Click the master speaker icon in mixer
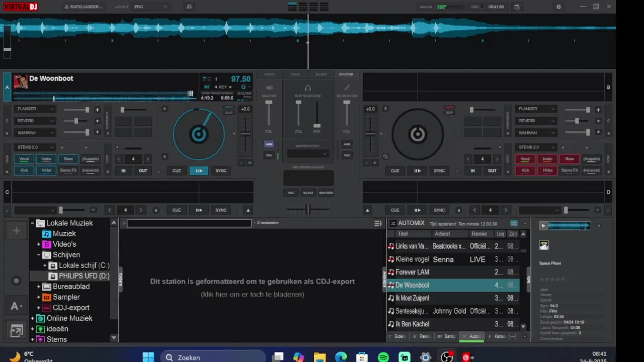644x362 pixels. point(269,88)
